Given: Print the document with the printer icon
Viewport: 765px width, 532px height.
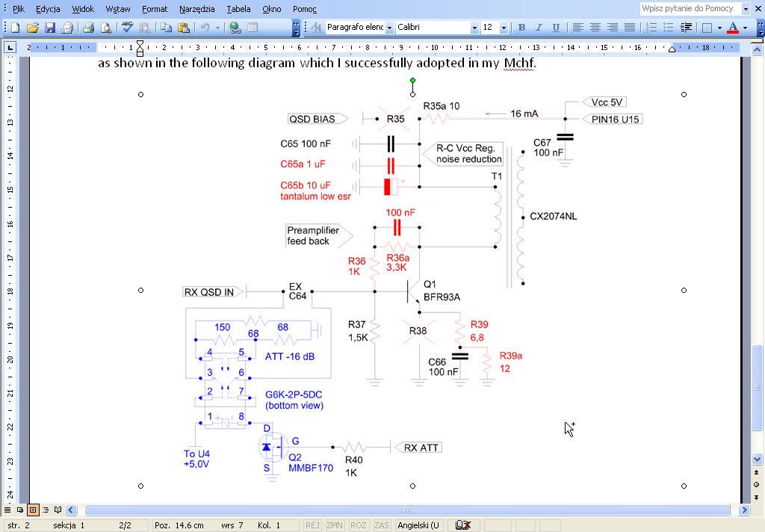Looking at the screenshot, I should click(x=88, y=28).
